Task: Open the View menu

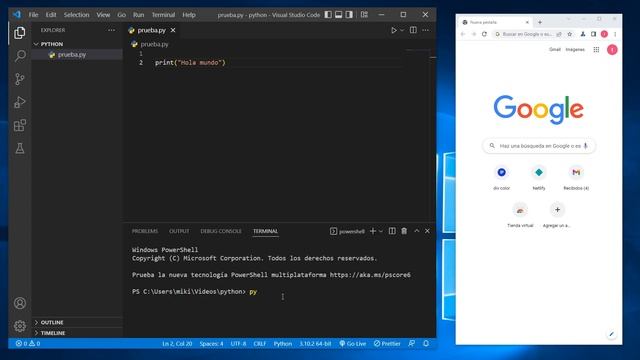Action: click(103, 15)
